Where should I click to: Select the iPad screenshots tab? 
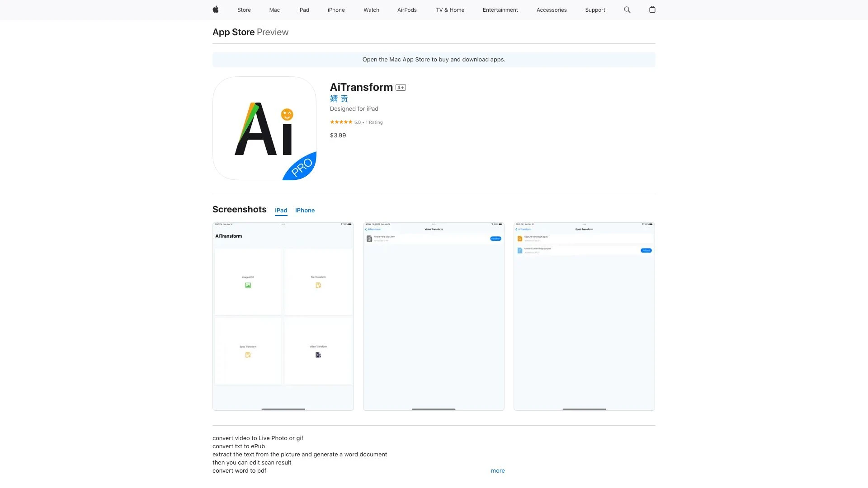click(281, 210)
